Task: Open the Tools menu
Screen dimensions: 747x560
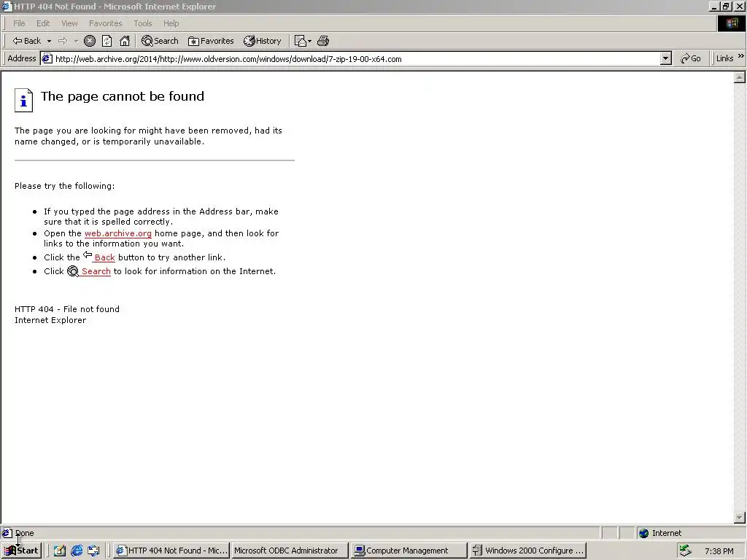Action: pyautogui.click(x=142, y=23)
